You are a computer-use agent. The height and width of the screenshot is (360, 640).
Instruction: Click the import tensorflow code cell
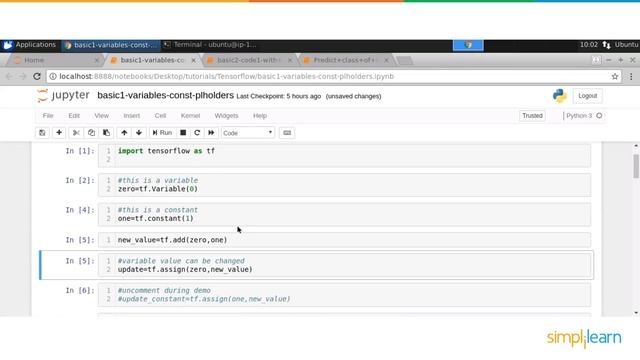pos(344,156)
